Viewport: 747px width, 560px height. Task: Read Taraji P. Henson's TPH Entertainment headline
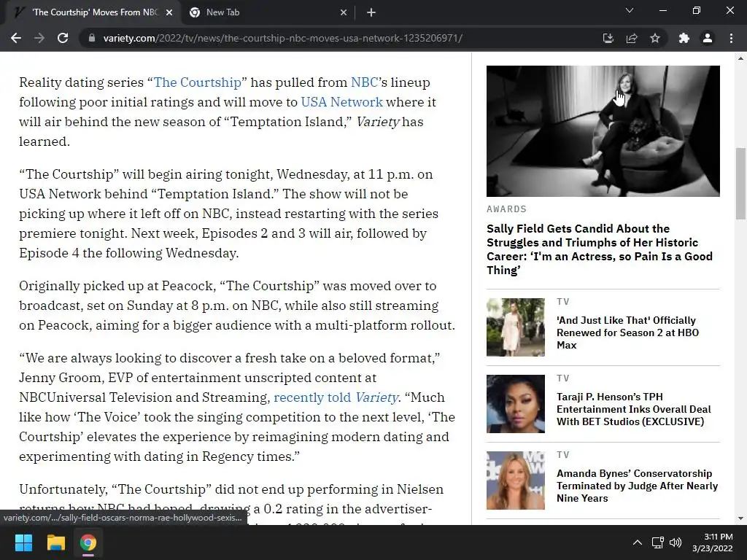(x=634, y=409)
